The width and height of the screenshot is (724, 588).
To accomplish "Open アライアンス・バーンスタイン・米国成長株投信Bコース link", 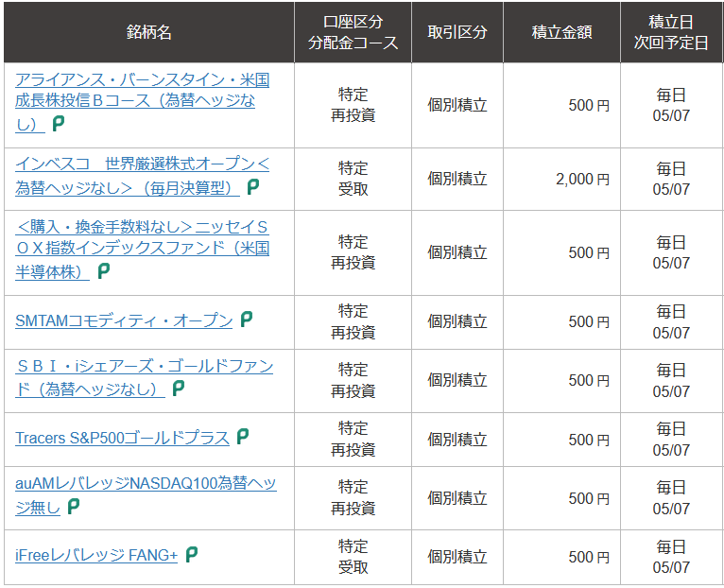I will (142, 102).
